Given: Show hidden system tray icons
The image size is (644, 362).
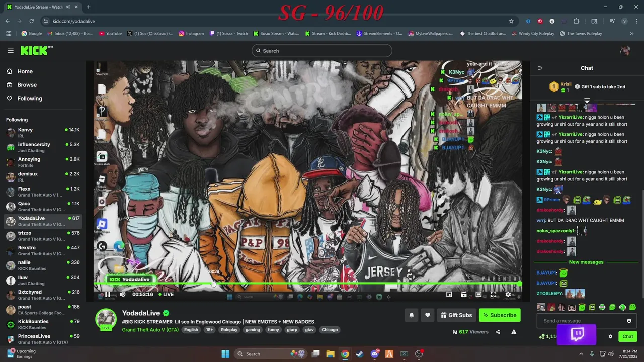Looking at the screenshot, I should coord(581,354).
